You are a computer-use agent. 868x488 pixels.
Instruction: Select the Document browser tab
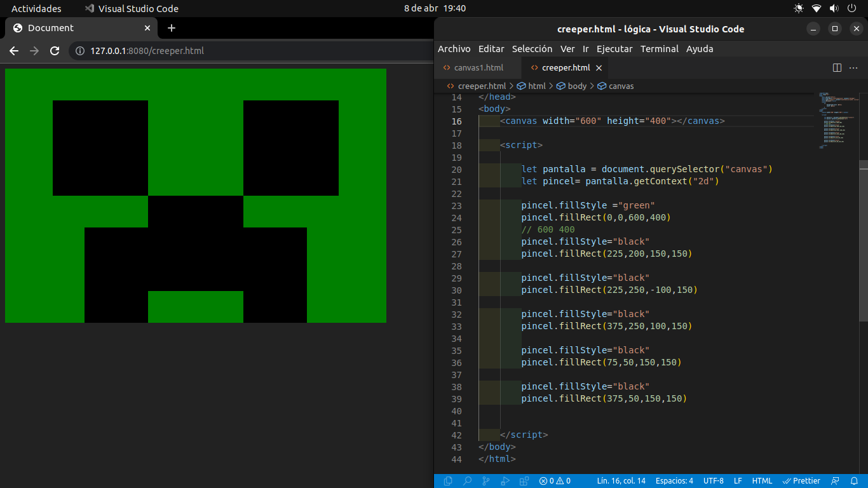[80, 28]
